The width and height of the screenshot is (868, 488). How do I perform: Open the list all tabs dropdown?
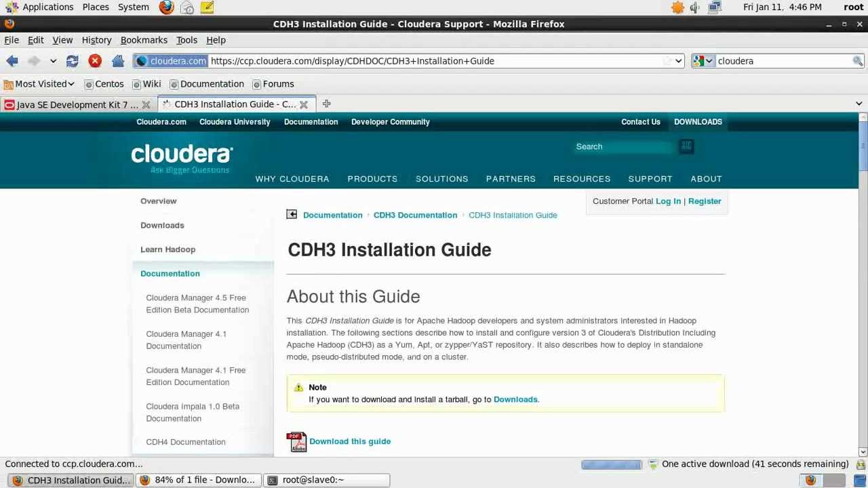(859, 104)
